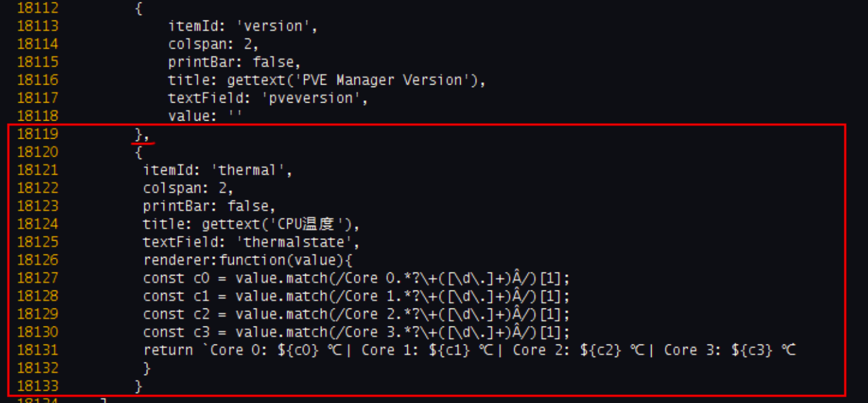Screen dimensions: 868x403
Task: Click the const c0 declaration line
Action: coord(356,278)
